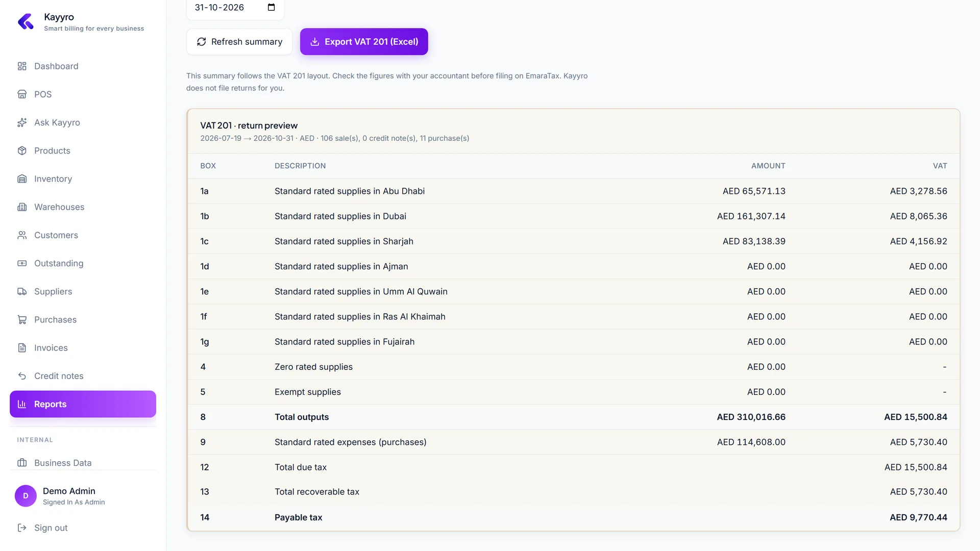Click the 31-10-2026 date field
The width and height of the screenshot is (980, 551).
pyautogui.click(x=235, y=8)
